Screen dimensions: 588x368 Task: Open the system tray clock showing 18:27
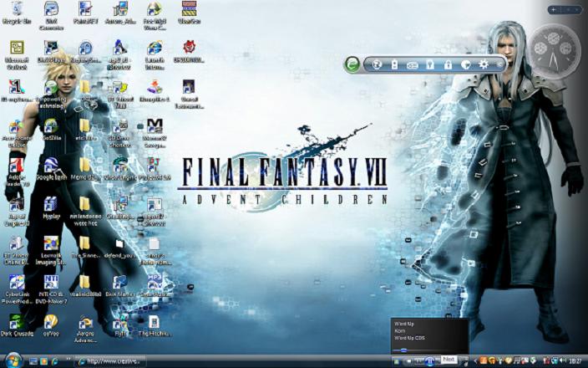point(575,361)
